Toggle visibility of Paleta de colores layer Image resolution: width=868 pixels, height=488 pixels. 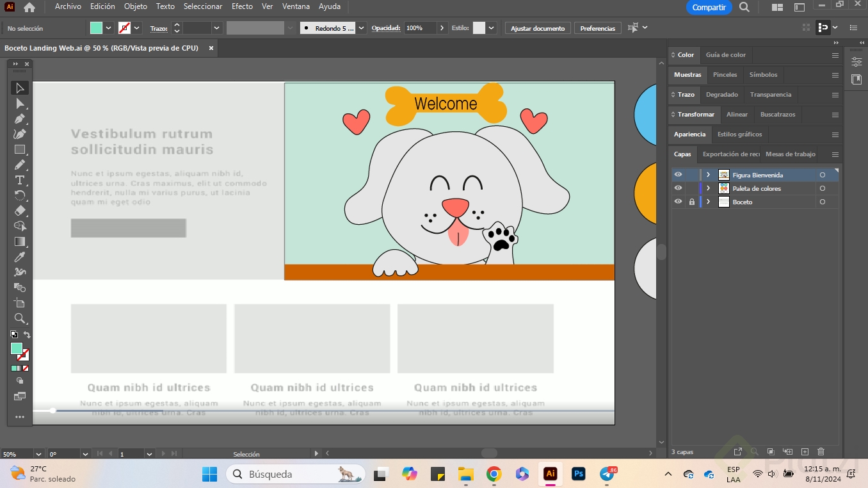tap(678, 188)
